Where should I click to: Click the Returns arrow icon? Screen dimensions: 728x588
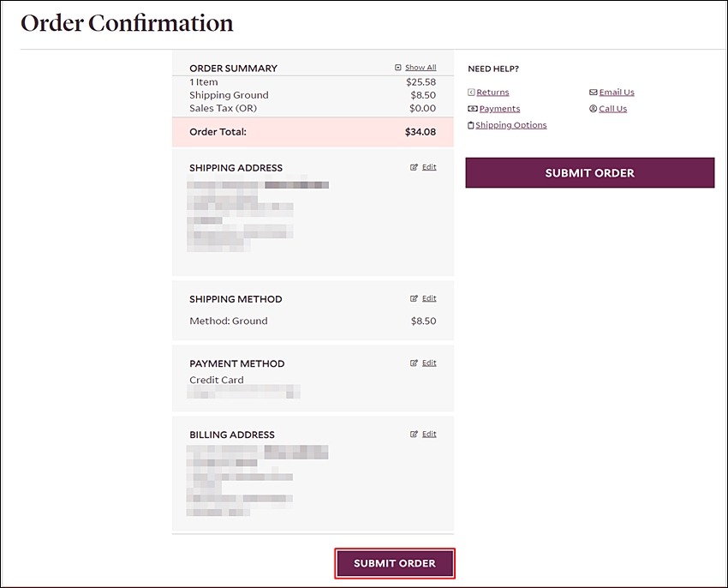coord(471,92)
